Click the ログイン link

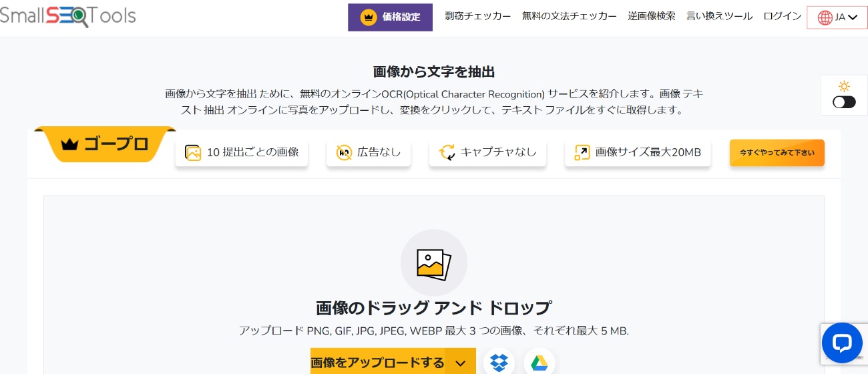pos(783,17)
